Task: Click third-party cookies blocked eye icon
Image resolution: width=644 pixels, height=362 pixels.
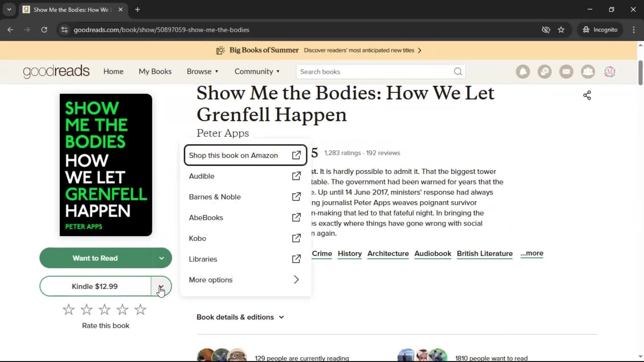Action: (546, 30)
